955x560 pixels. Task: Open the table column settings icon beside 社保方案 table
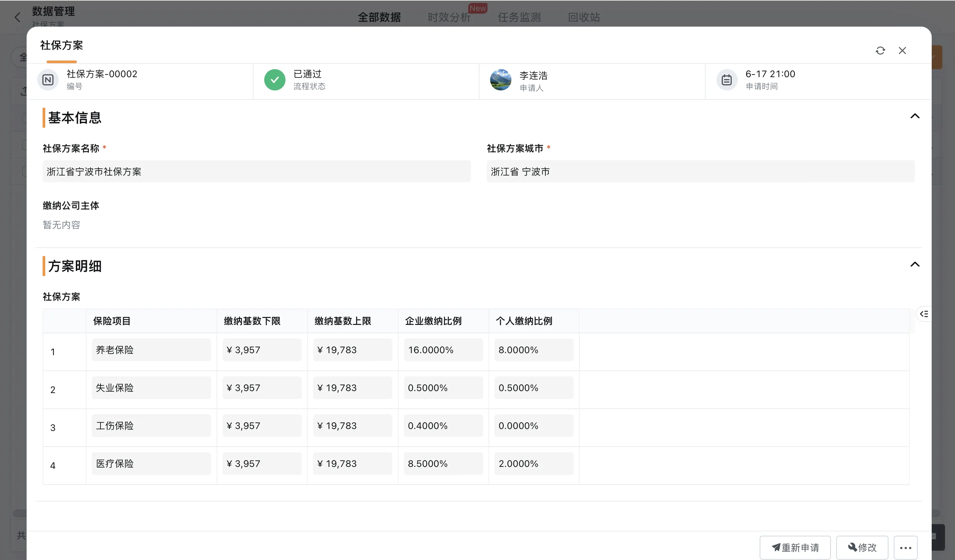click(924, 314)
